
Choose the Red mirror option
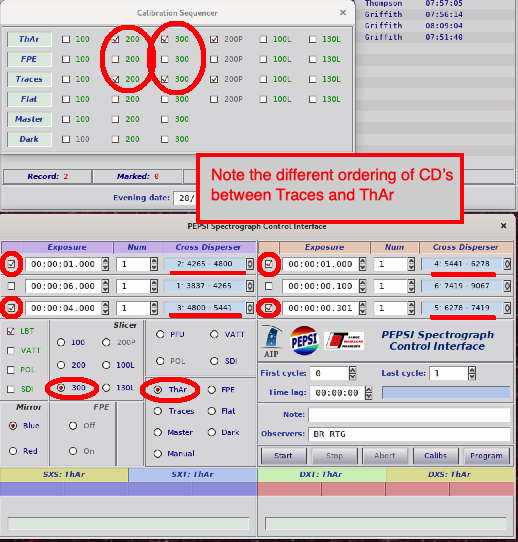(x=13, y=451)
